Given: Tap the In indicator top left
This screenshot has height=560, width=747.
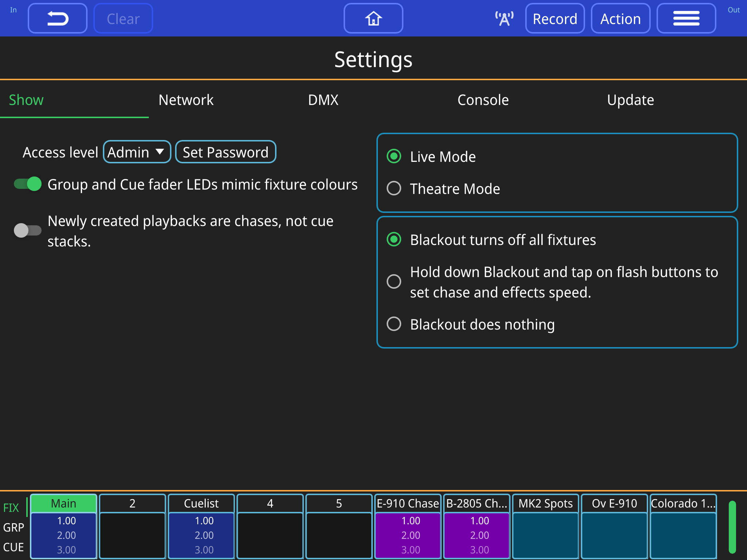Looking at the screenshot, I should 13,11.
